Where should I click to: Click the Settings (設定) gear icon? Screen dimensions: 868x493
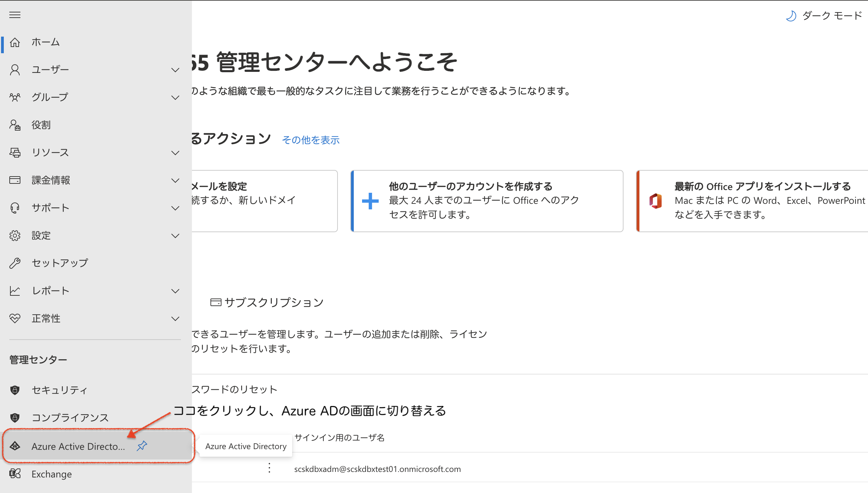15,236
